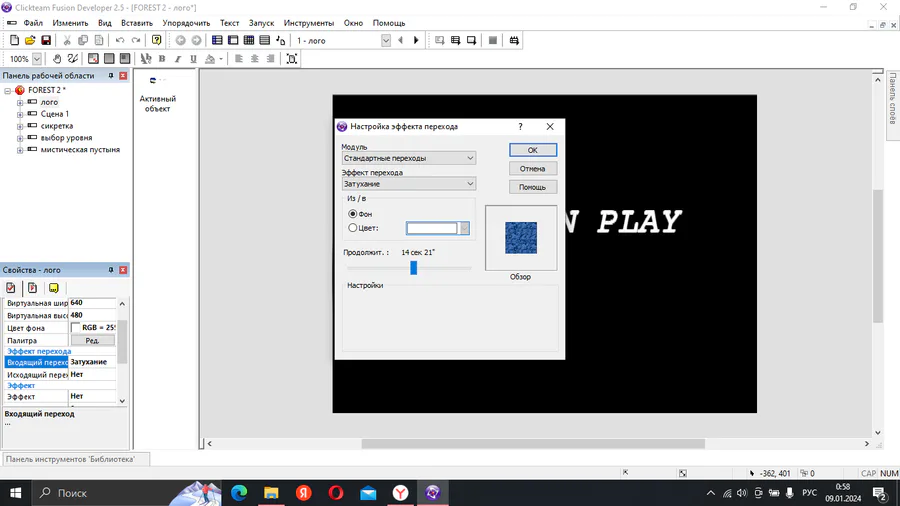Click the Save floppy disk icon
Viewport: 900px width, 506px height.
(46, 41)
